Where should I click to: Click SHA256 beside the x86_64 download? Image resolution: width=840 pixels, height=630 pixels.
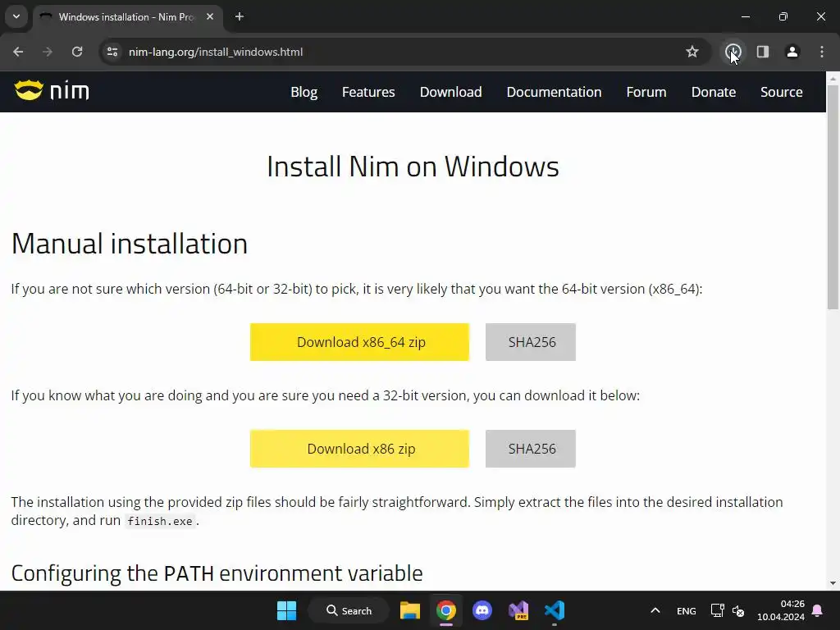pos(531,342)
